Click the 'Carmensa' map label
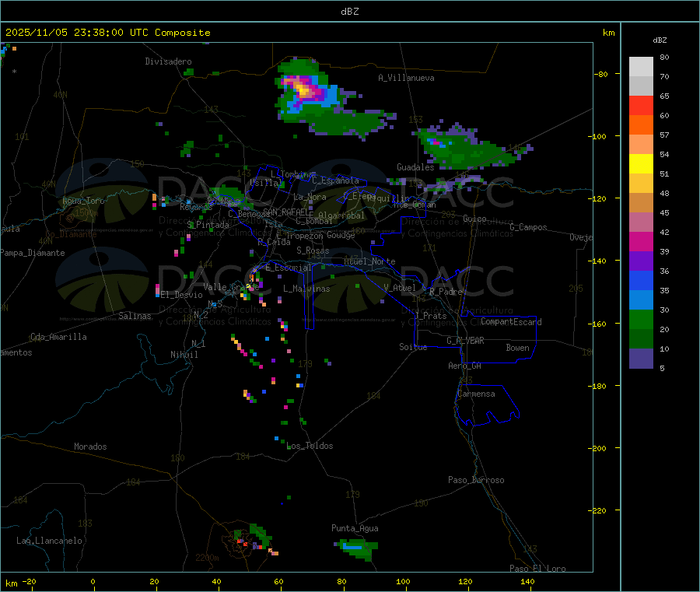The height and width of the screenshot is (592, 700). click(476, 394)
